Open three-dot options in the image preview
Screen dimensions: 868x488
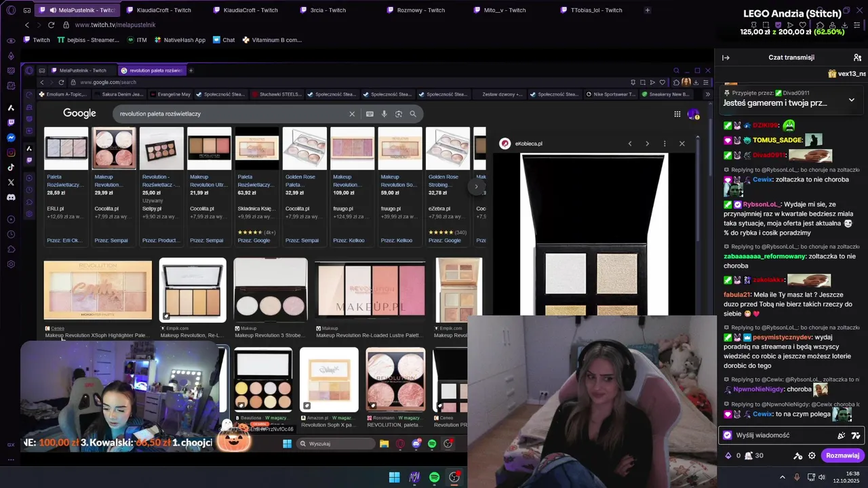[665, 144]
